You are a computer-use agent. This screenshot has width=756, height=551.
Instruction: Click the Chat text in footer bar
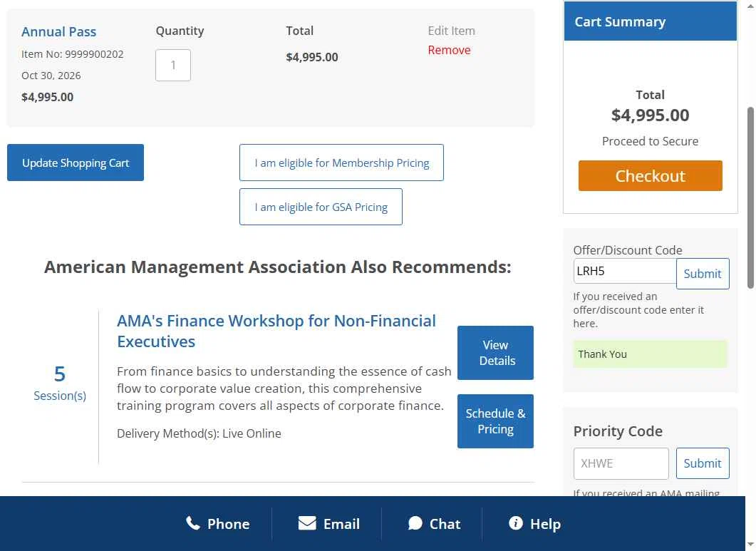click(x=445, y=524)
